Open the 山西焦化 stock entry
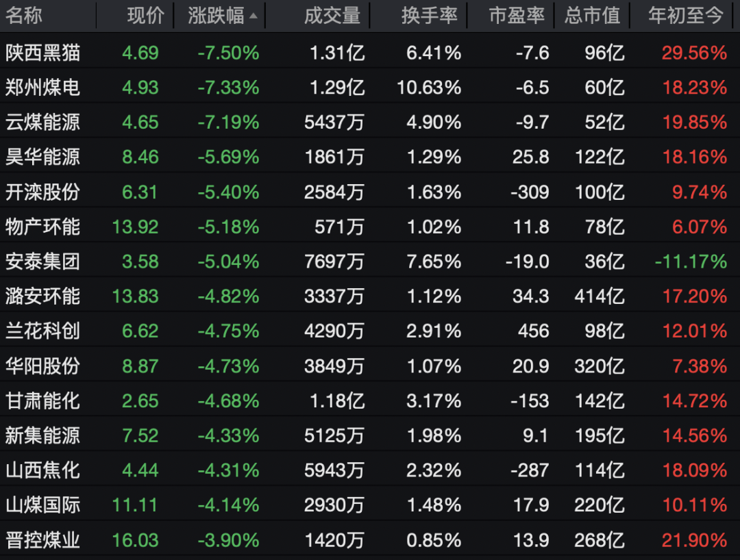This screenshot has width=740, height=560. (42, 470)
